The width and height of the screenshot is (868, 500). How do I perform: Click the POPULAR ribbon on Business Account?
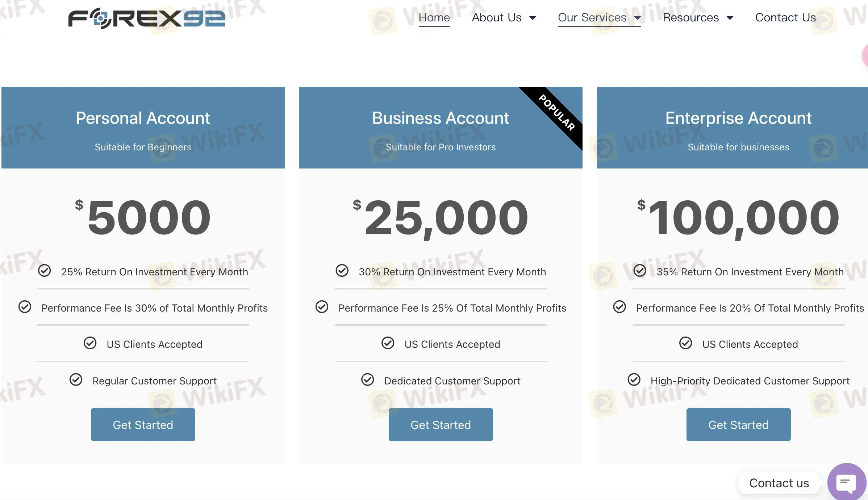point(556,113)
